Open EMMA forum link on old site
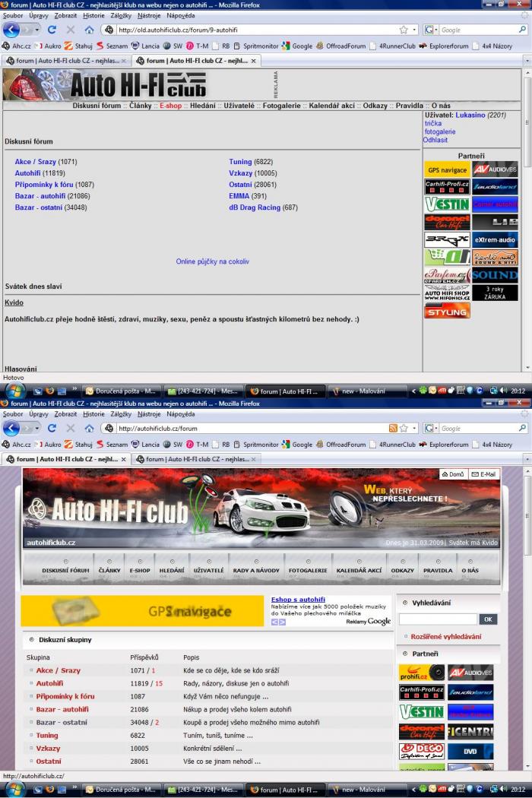 239,196
